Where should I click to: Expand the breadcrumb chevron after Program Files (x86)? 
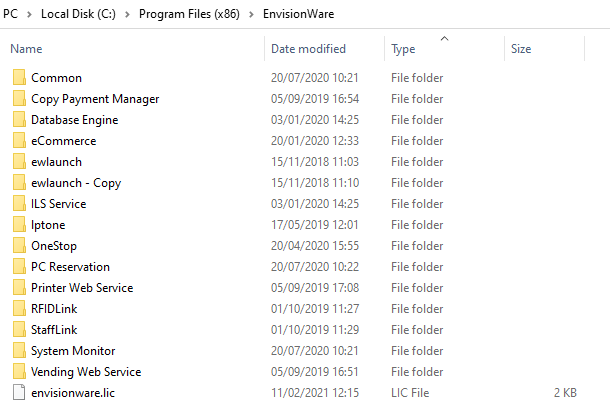click(251, 15)
